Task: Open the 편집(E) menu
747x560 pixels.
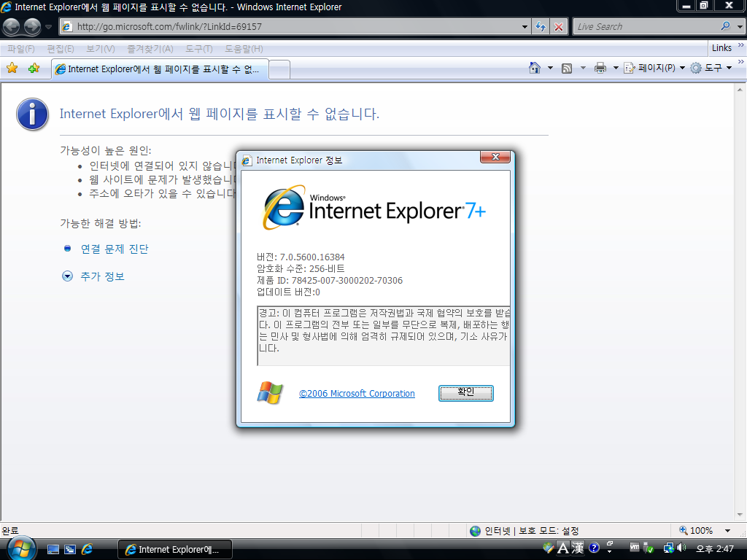Action: (x=61, y=49)
